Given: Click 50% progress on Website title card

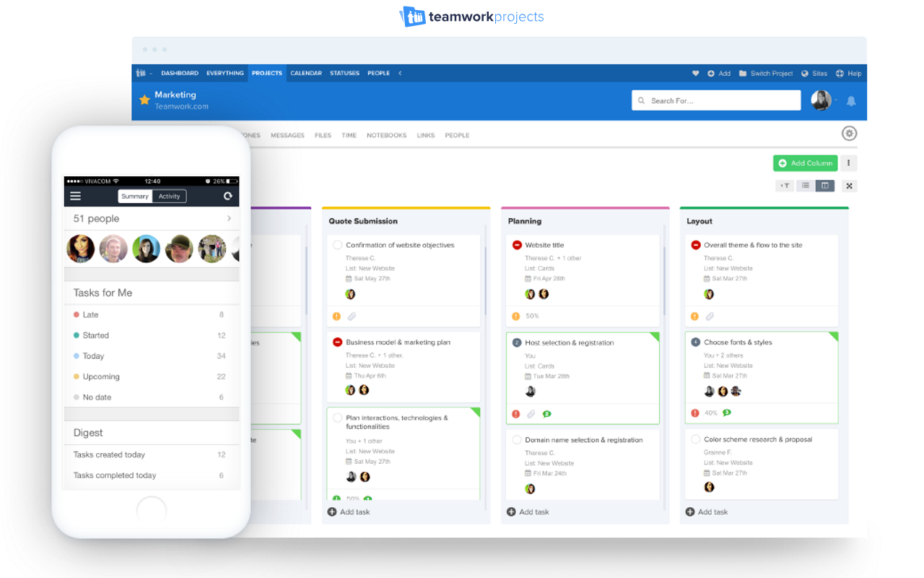Looking at the screenshot, I should point(532,316).
